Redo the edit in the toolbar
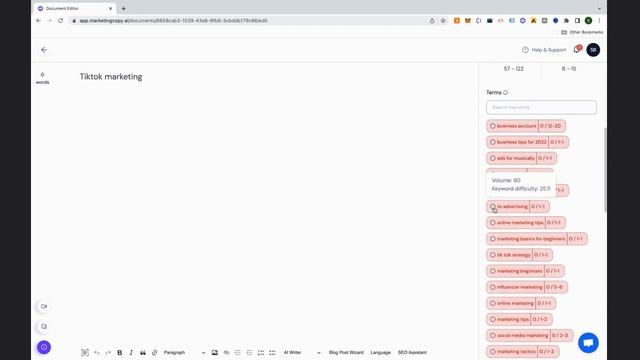This screenshot has width=640, height=360. click(x=108, y=352)
